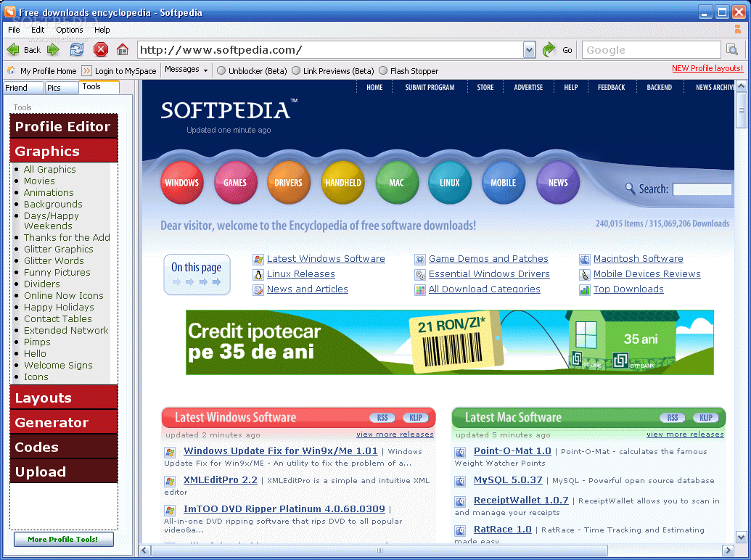Screen dimensions: 751x560
Task: Click the Google search magnifier icon
Action: pos(732,49)
